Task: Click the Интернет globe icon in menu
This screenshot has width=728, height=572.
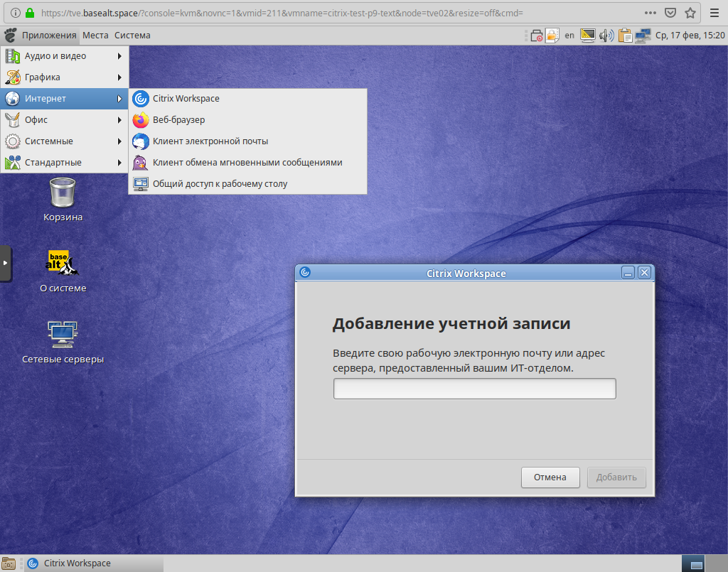Action: pos(13,98)
